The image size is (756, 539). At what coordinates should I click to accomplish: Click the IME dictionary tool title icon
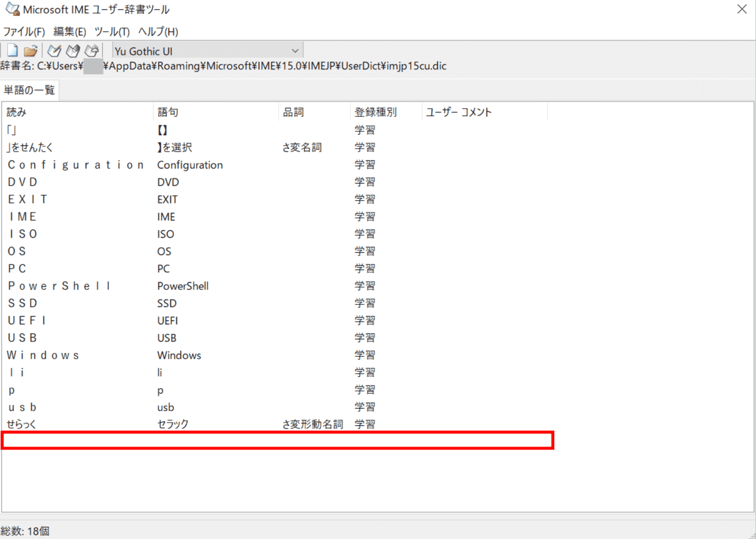(12, 9)
